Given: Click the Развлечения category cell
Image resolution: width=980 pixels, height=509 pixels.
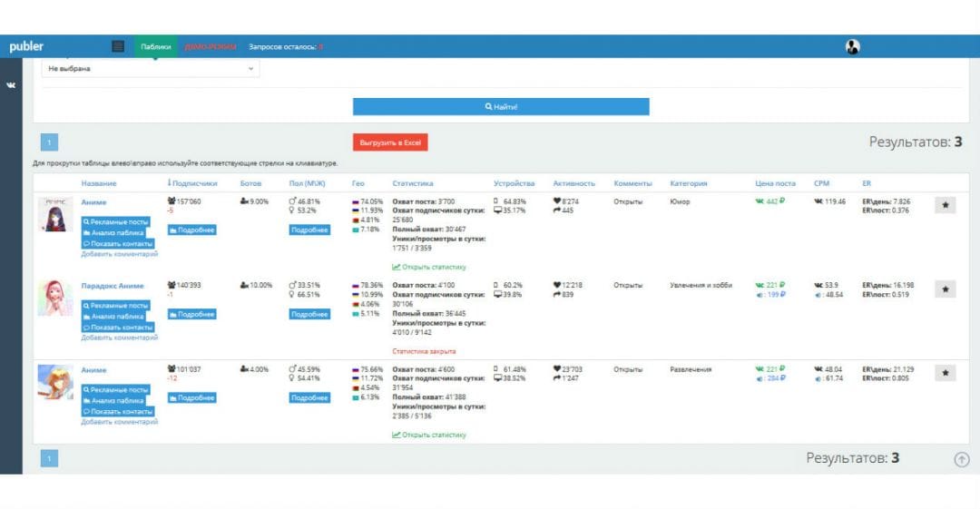Looking at the screenshot, I should [691, 369].
